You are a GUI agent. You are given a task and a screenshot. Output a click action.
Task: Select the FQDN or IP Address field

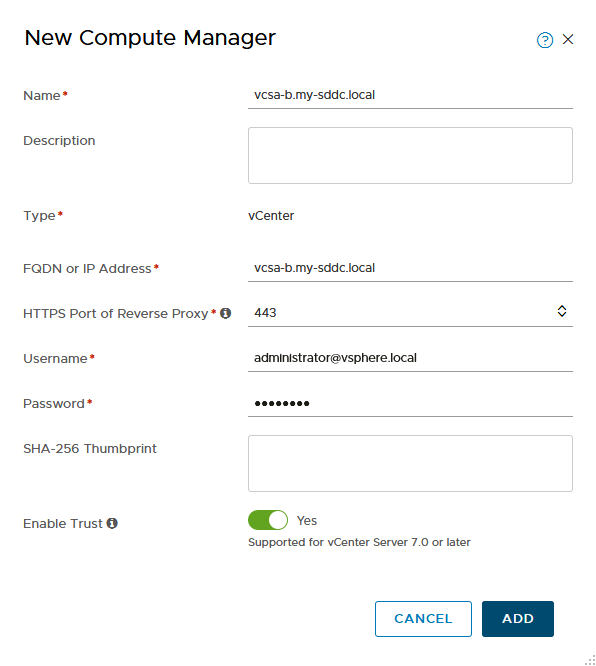(410, 268)
